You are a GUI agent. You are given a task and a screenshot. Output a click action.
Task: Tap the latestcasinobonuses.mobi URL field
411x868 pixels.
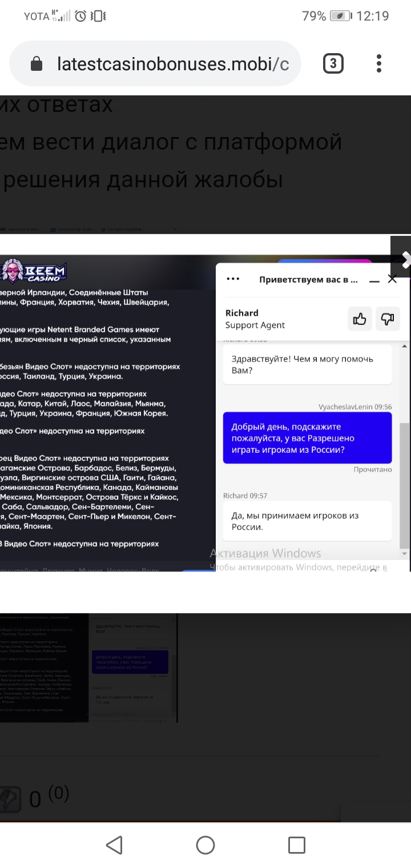[172, 64]
